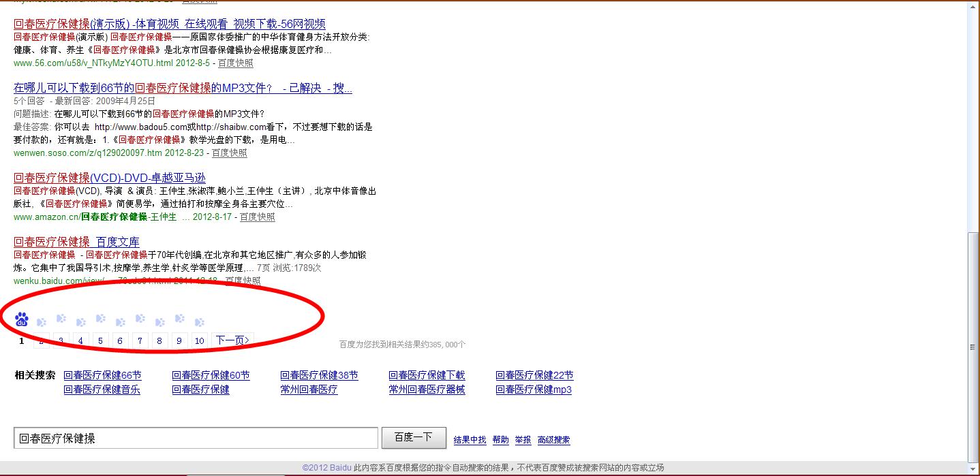
Task: Click the paw print above page 5
Action: pos(101,318)
